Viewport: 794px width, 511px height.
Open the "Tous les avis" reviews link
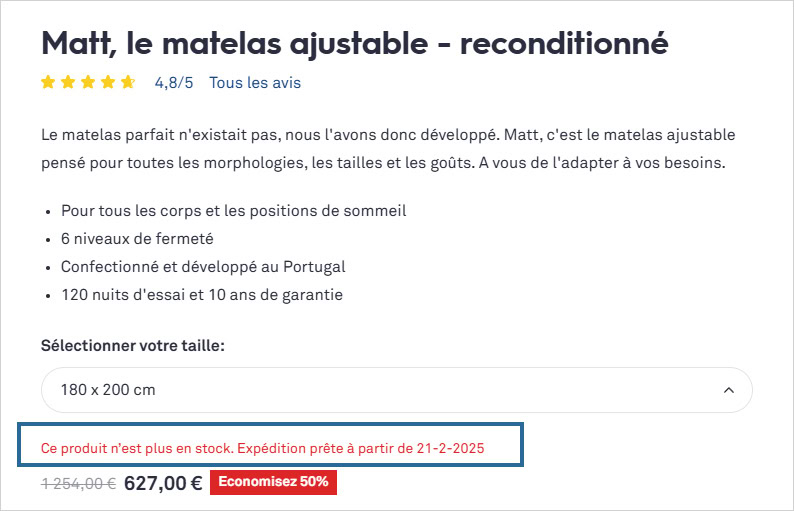[254, 83]
